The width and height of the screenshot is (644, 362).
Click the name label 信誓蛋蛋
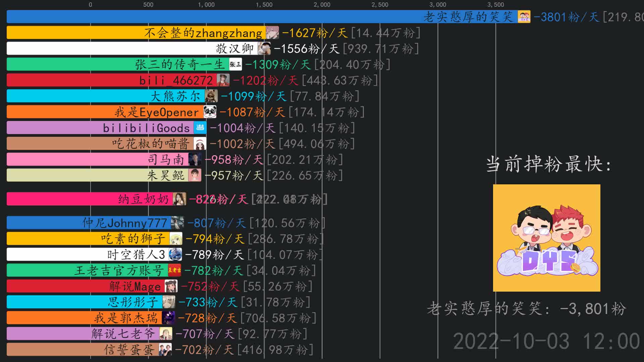click(x=129, y=350)
